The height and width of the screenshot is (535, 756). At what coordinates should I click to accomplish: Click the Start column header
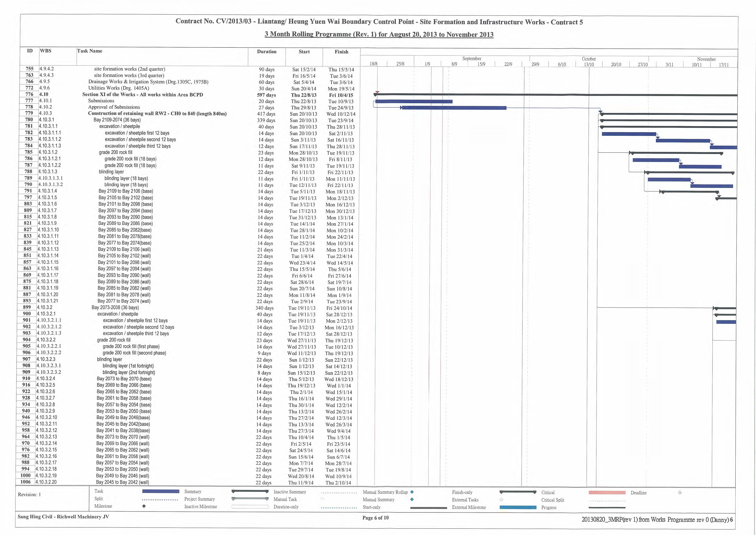(x=304, y=52)
